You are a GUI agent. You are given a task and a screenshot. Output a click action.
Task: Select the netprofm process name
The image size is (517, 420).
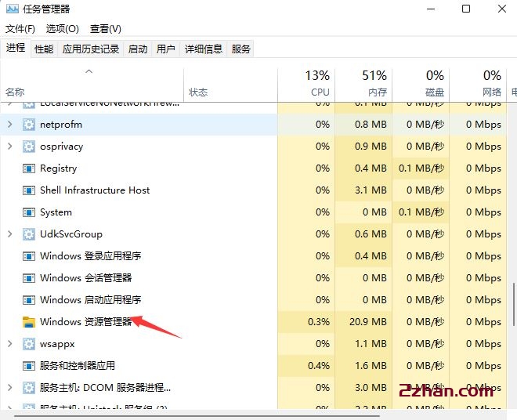pyautogui.click(x=61, y=125)
